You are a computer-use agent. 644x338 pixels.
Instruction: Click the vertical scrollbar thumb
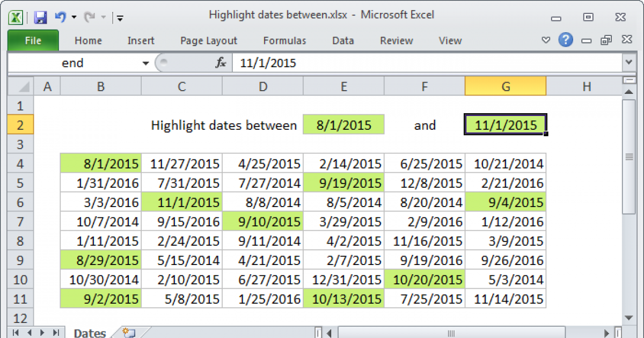click(x=628, y=157)
